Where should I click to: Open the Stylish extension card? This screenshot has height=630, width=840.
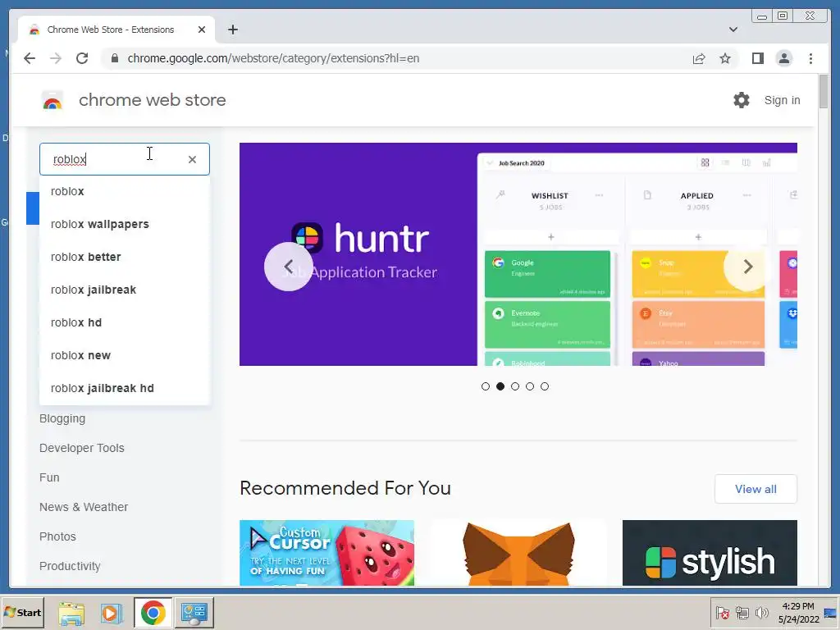tap(710, 553)
